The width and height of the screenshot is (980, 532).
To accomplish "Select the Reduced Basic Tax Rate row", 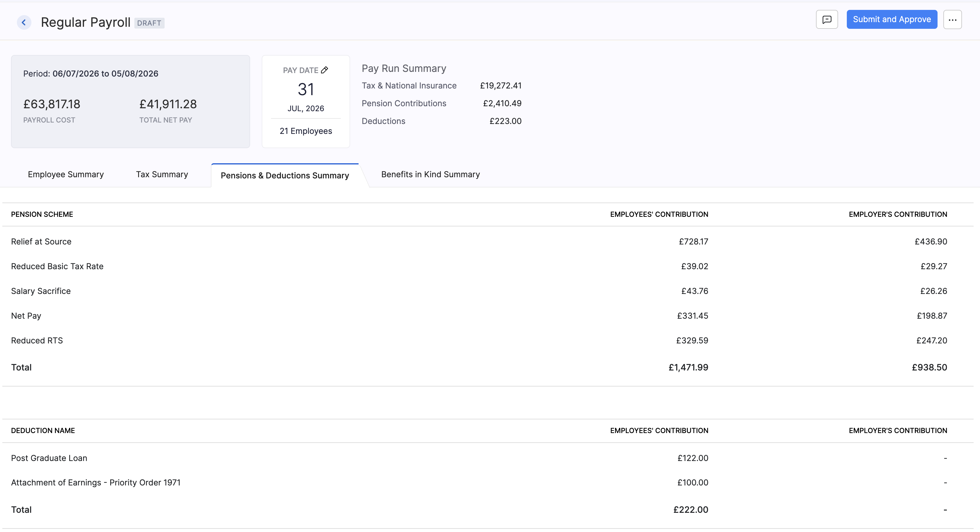I will point(488,266).
